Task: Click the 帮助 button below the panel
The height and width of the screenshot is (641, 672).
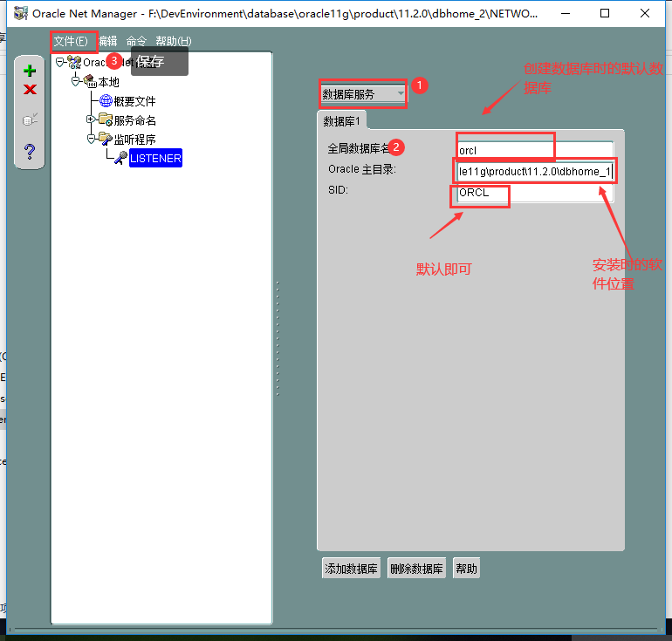Action: click(x=466, y=569)
